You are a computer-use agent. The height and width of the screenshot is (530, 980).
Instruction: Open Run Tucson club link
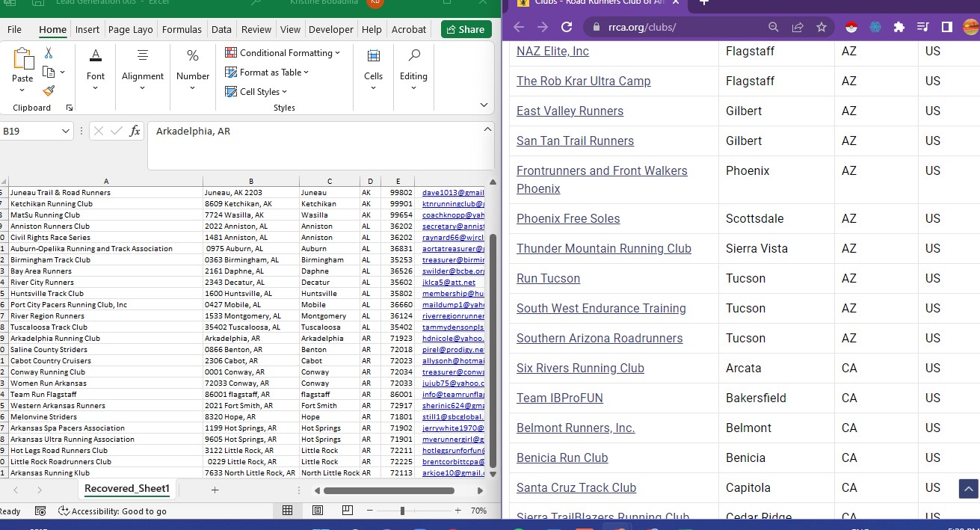(x=548, y=278)
